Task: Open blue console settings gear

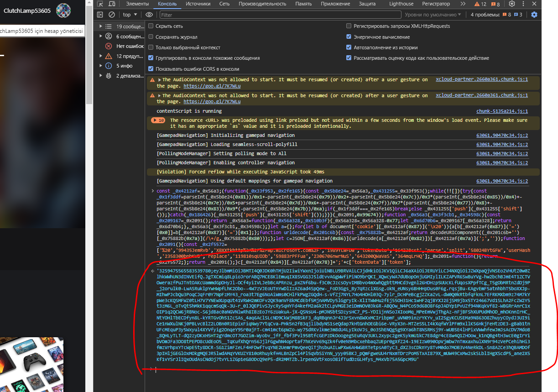Action: (x=534, y=15)
